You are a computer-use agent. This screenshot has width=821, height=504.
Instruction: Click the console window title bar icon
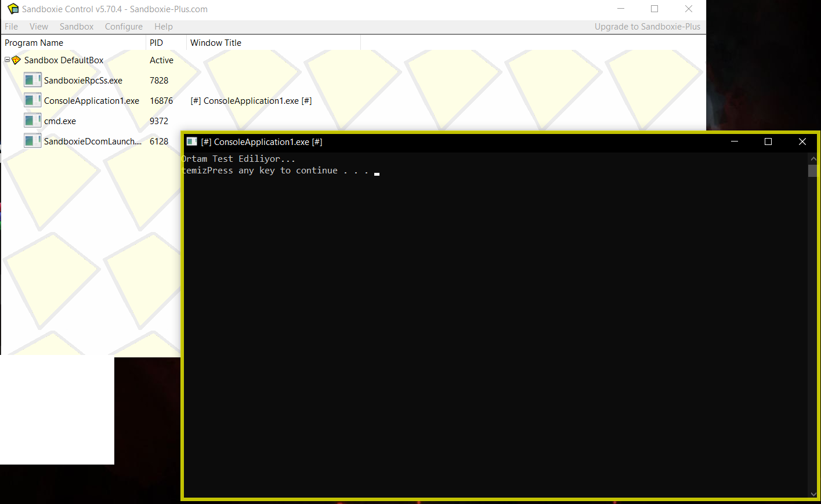pos(191,142)
